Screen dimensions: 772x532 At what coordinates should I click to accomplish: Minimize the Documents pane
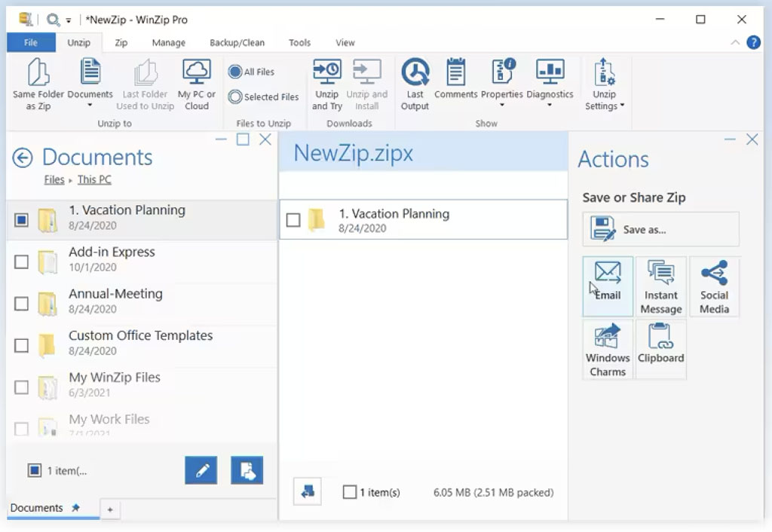point(221,139)
